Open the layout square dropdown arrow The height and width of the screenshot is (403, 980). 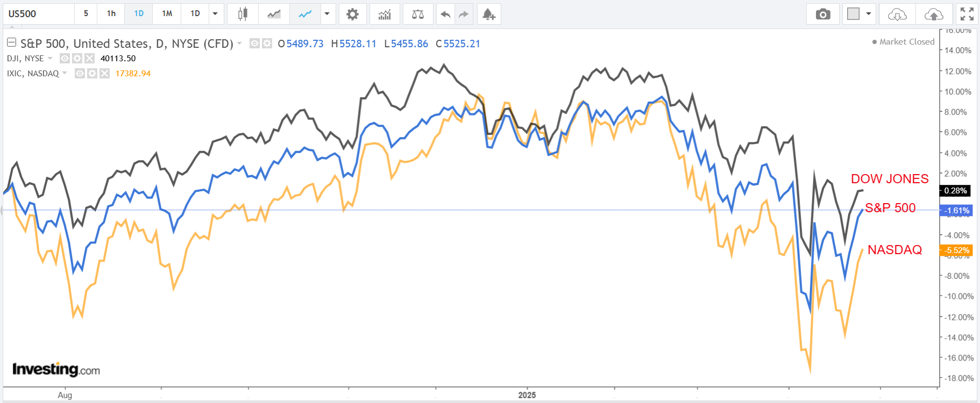869,14
